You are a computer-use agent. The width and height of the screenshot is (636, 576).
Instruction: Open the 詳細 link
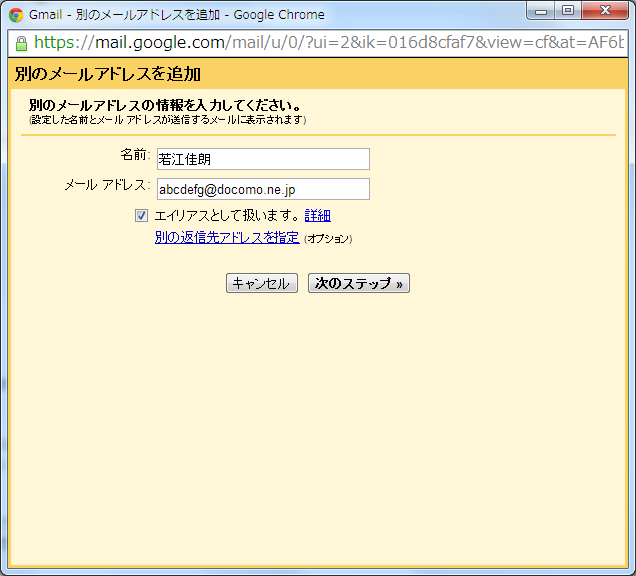[318, 215]
